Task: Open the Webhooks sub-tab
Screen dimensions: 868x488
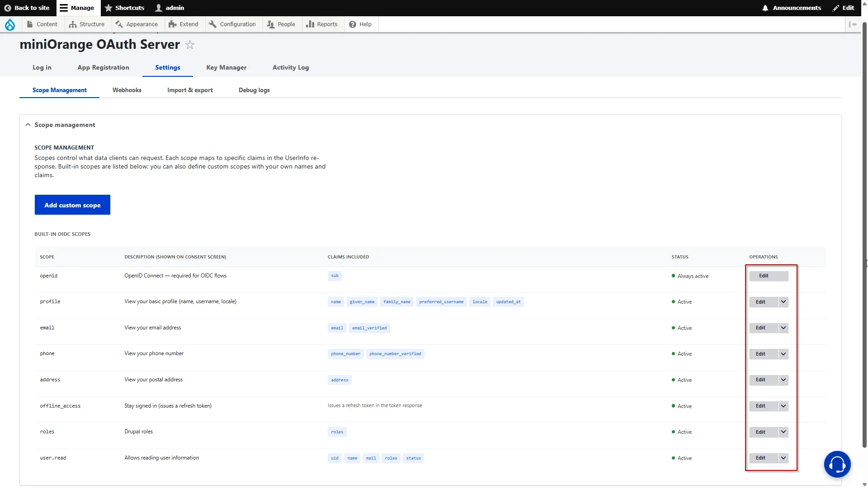Action: pos(127,90)
